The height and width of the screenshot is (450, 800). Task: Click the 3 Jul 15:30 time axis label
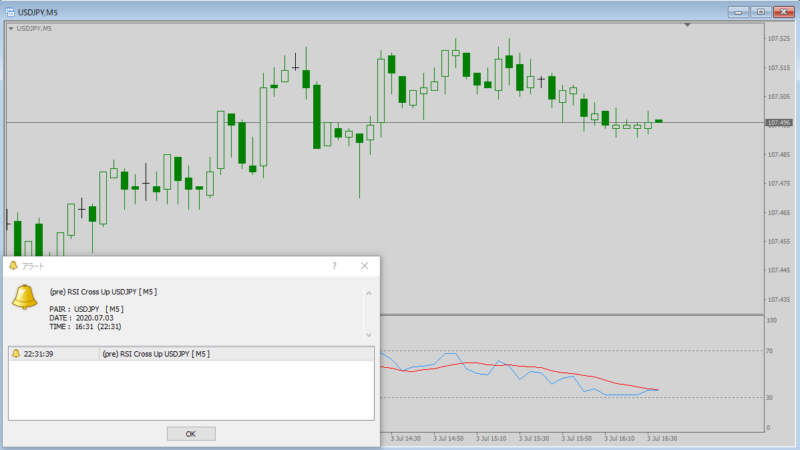click(x=534, y=438)
